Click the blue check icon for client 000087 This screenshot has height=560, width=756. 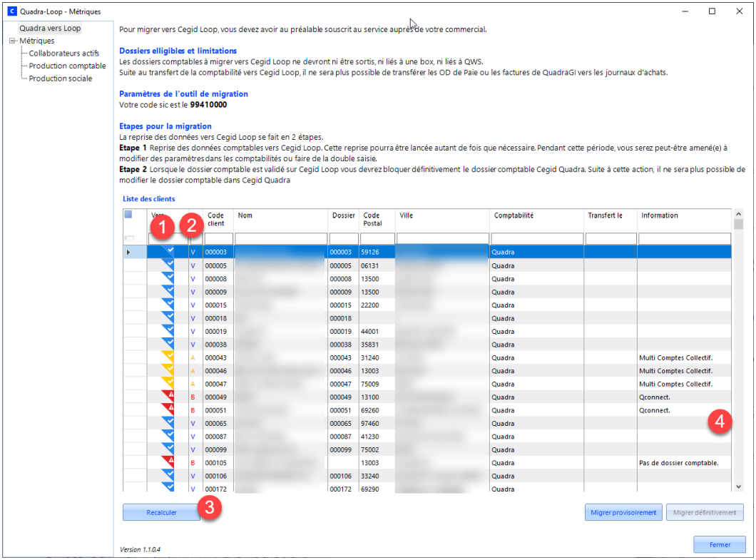(x=168, y=435)
